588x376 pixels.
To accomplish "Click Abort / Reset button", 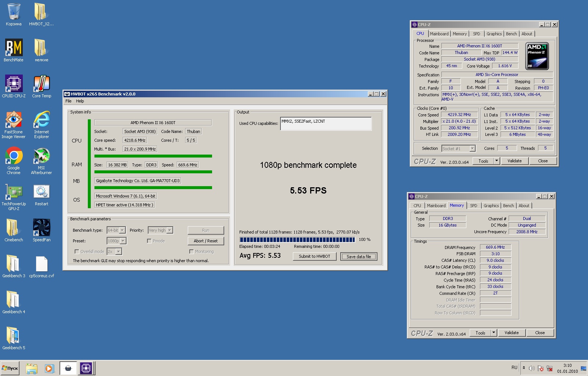I will 206,241.
